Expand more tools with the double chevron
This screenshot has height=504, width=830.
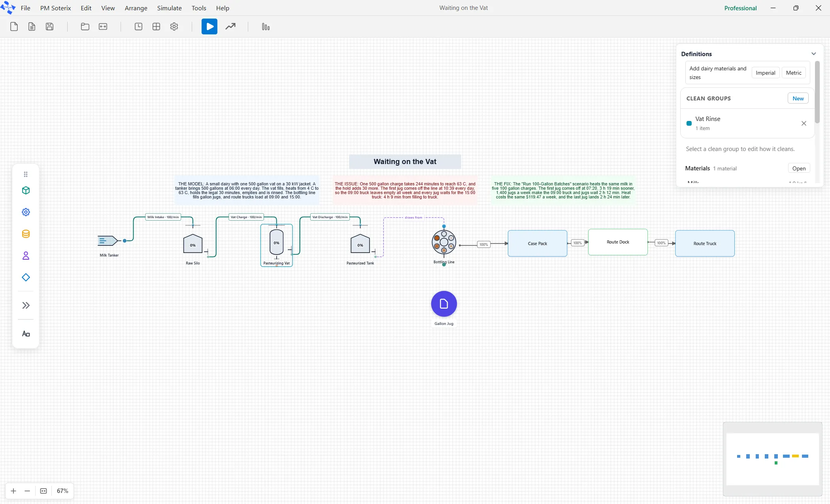click(x=26, y=305)
